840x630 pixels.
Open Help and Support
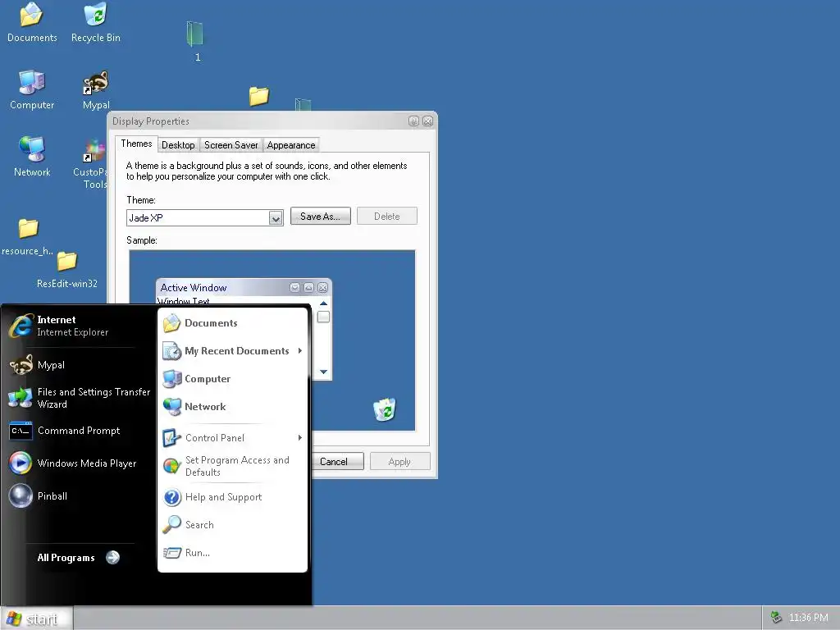[232, 497]
